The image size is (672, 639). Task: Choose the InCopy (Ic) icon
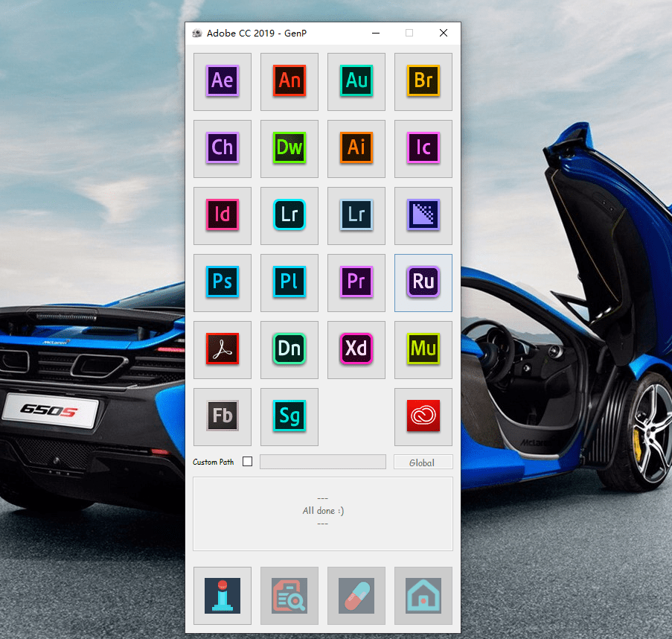pyautogui.click(x=423, y=148)
